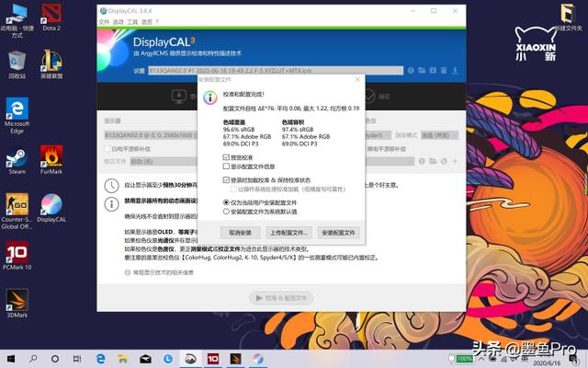This screenshot has height=368, width=588.
Task: Open File Explorer from the taskbar
Action: click(122, 359)
